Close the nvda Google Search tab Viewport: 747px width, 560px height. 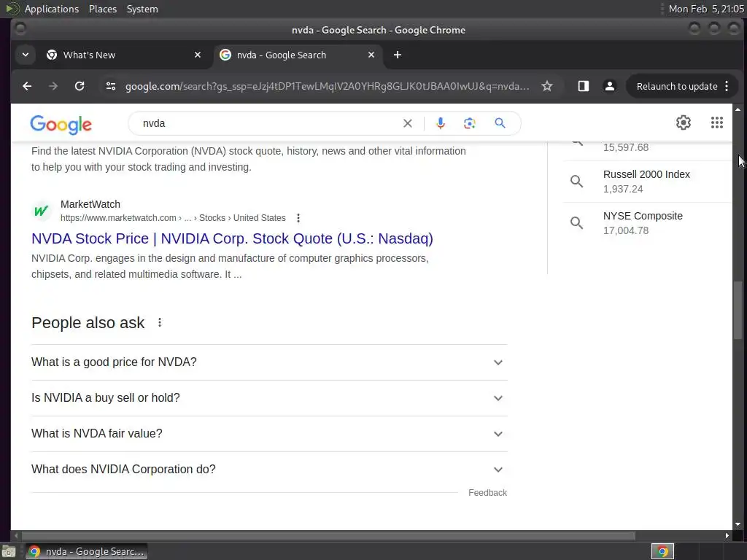[x=371, y=55]
